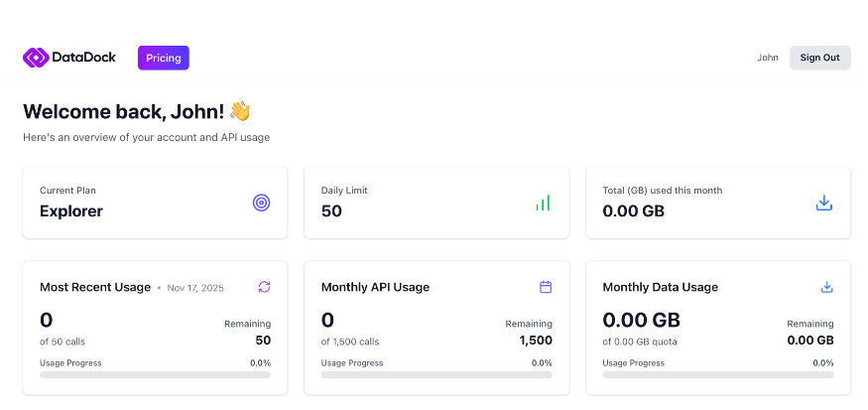Screen dimensions: 868x410
Task: Click download icon in Total GB used card
Action: (x=823, y=203)
